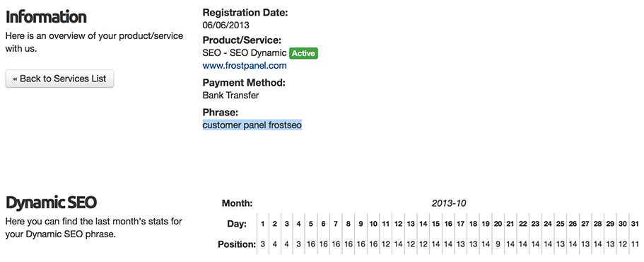Click position value 3 under day 1
644x262 pixels.
[262, 244]
